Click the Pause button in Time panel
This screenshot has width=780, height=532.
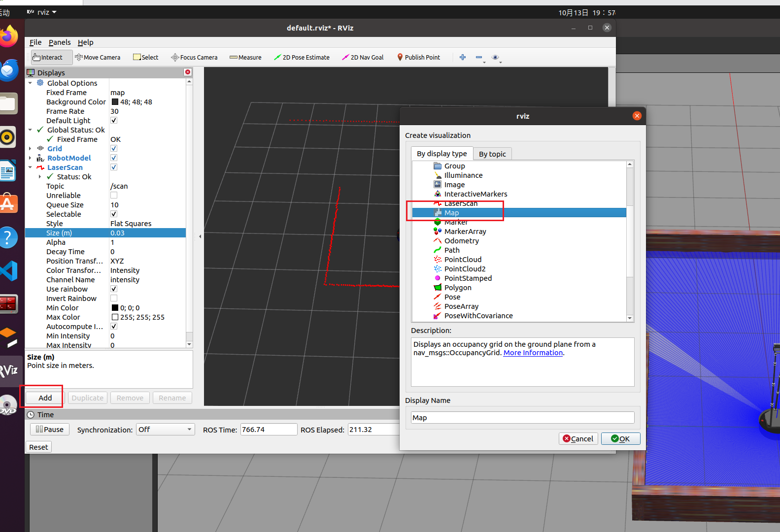[50, 430]
